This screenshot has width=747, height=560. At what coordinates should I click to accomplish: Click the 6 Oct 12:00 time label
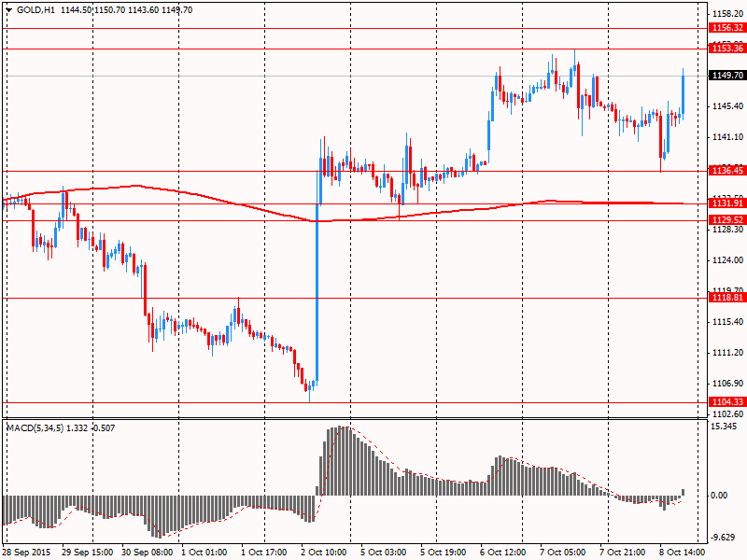coord(503,553)
